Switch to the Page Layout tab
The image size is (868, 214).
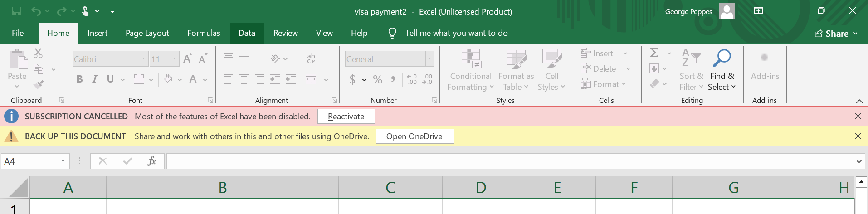147,33
